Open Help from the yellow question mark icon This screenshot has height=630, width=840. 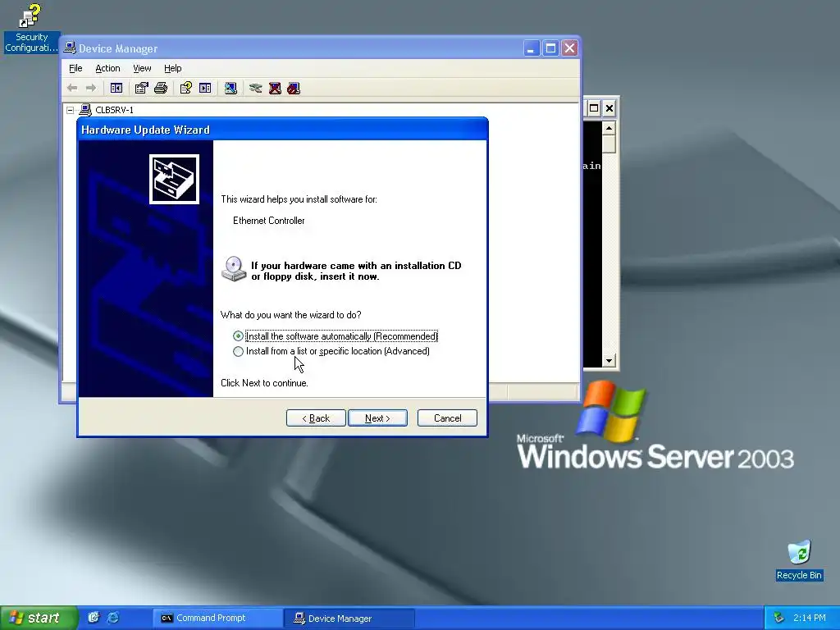point(186,88)
